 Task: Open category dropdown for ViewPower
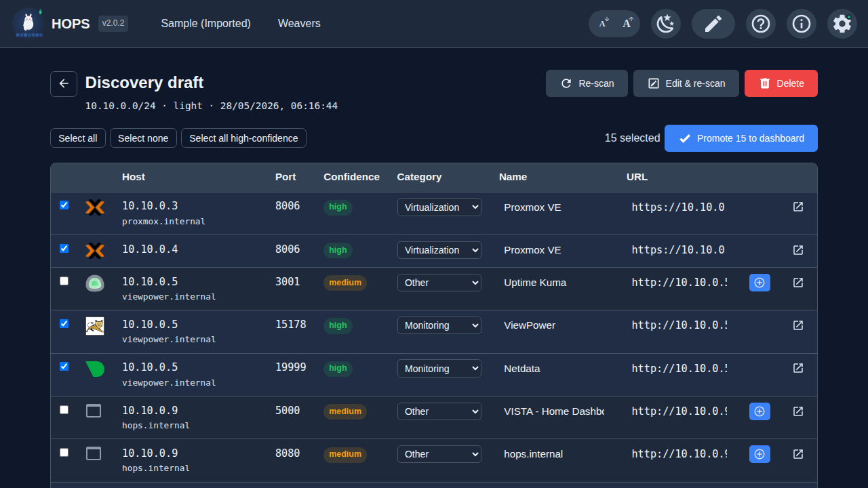click(x=439, y=325)
